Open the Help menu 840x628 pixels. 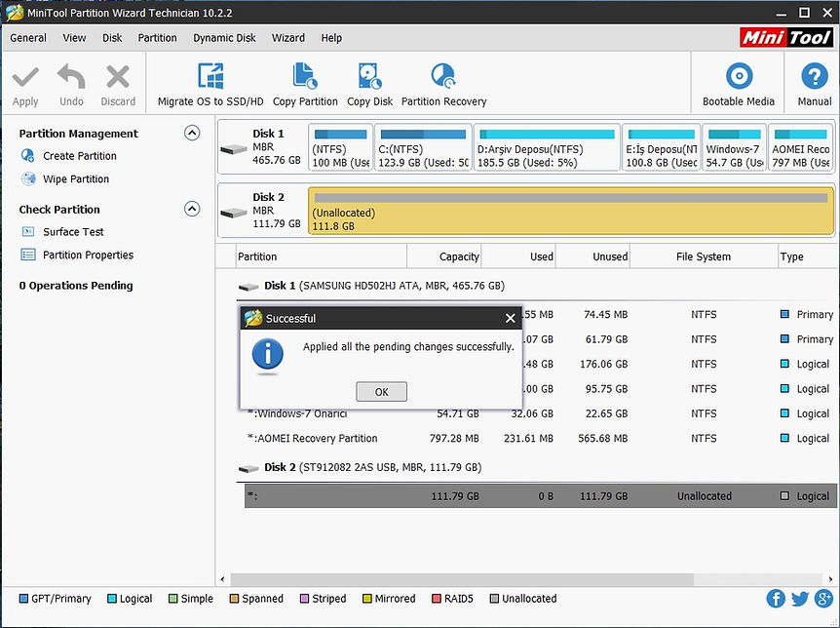coord(331,38)
